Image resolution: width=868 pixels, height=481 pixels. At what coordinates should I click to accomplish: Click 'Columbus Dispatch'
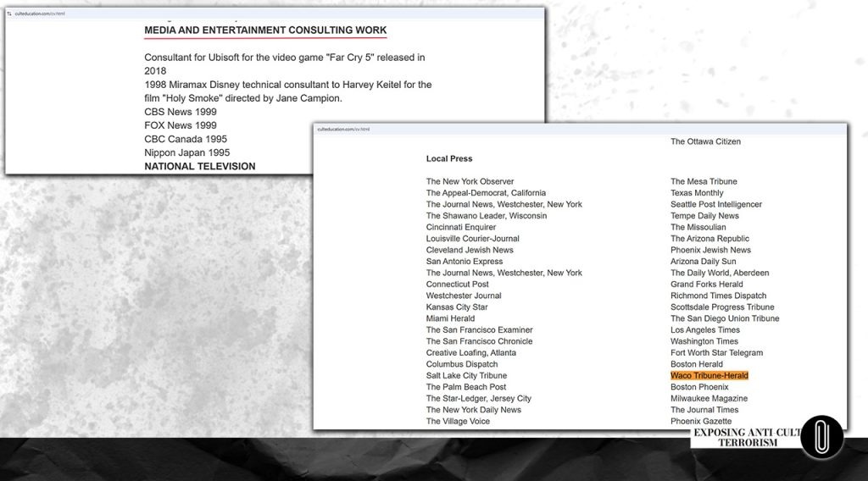(462, 364)
